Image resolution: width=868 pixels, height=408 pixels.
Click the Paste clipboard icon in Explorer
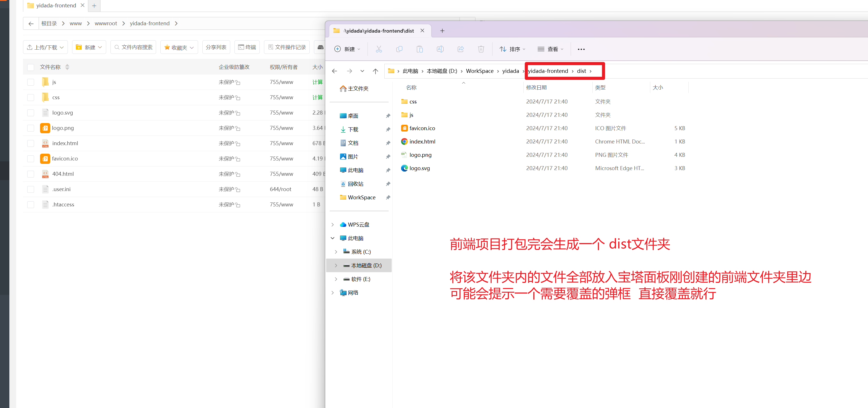coord(420,49)
